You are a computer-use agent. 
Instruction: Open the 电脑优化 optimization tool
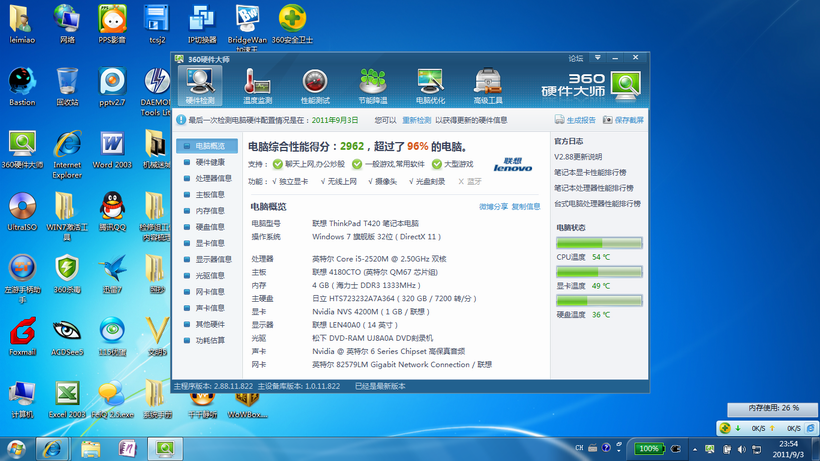point(430,86)
